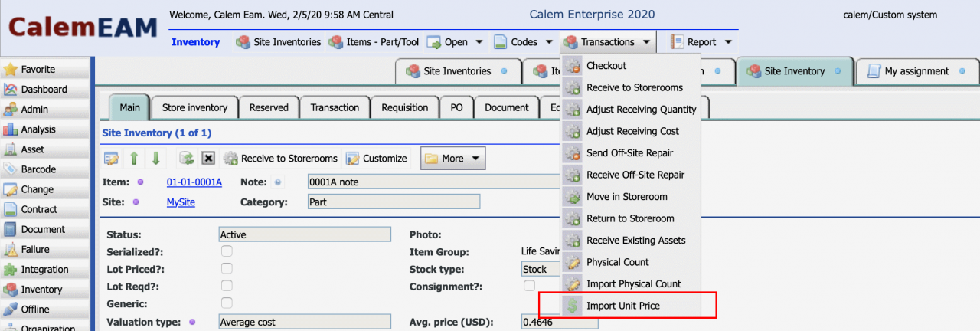Open the Barcode sidebar module
This screenshot has width=980, height=331.
click(44, 169)
